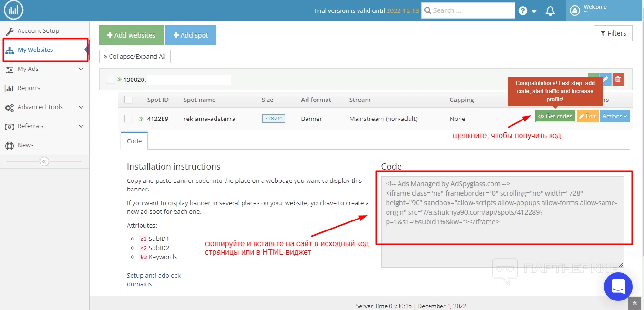Delete website 130020 with the trash icon

tap(618, 80)
